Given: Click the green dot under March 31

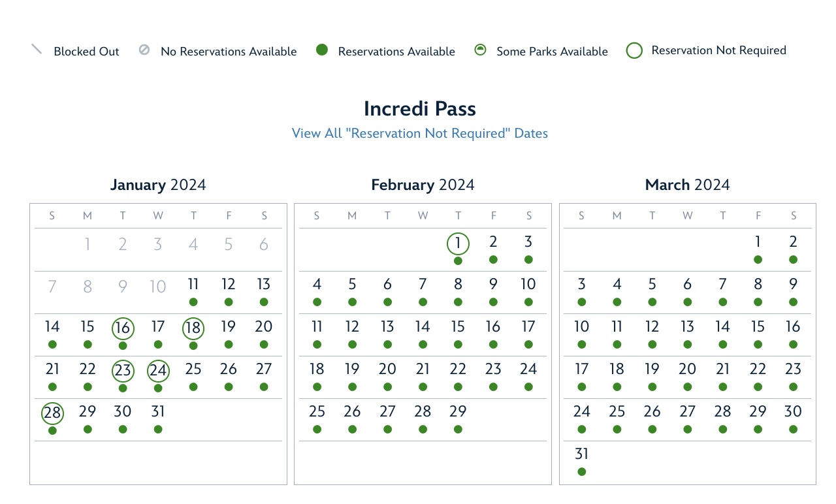Looking at the screenshot, I should 582,471.
